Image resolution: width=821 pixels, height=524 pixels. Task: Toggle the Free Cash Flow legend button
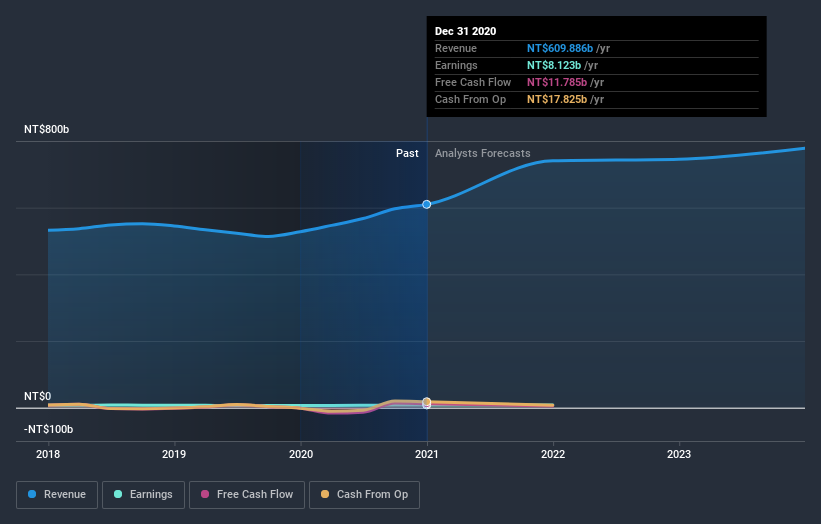[x=247, y=495]
